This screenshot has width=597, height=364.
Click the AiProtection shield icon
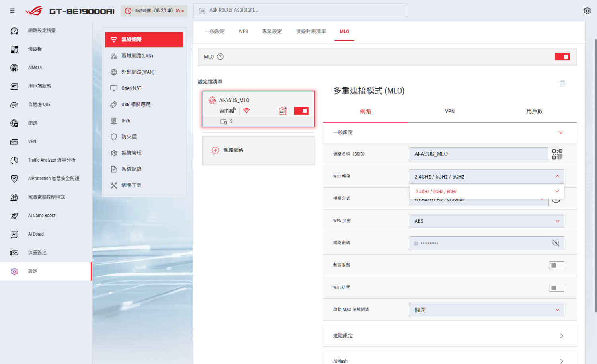pyautogui.click(x=14, y=179)
